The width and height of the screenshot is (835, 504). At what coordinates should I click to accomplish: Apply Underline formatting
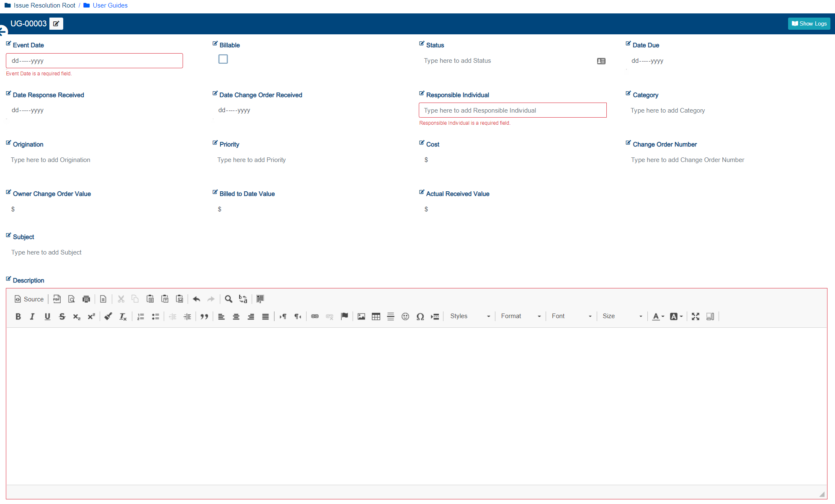[x=47, y=316]
